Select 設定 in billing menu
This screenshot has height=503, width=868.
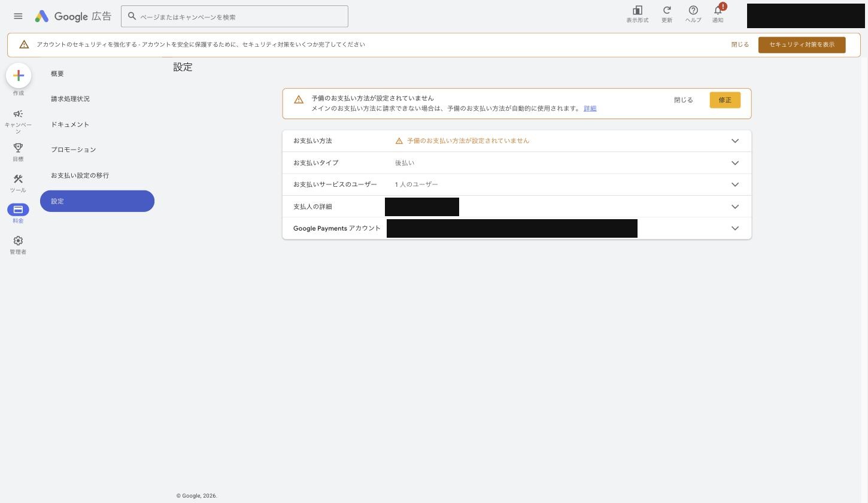click(97, 201)
